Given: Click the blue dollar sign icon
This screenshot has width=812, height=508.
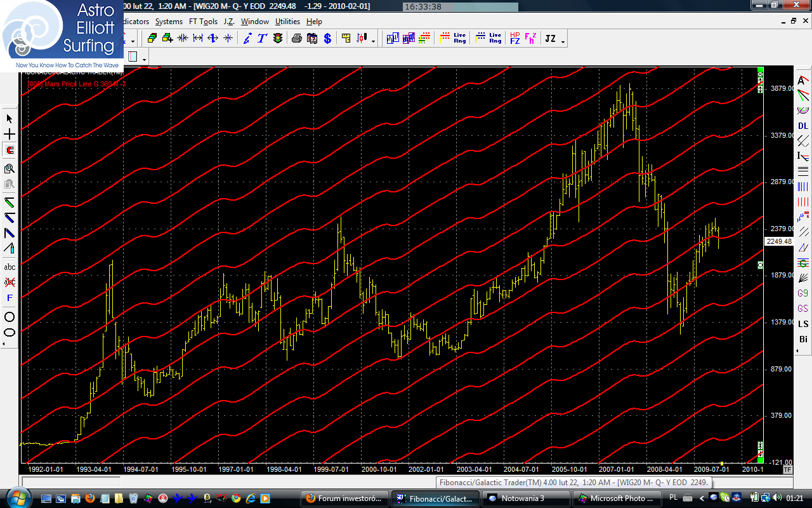Looking at the screenshot, I should 327,38.
